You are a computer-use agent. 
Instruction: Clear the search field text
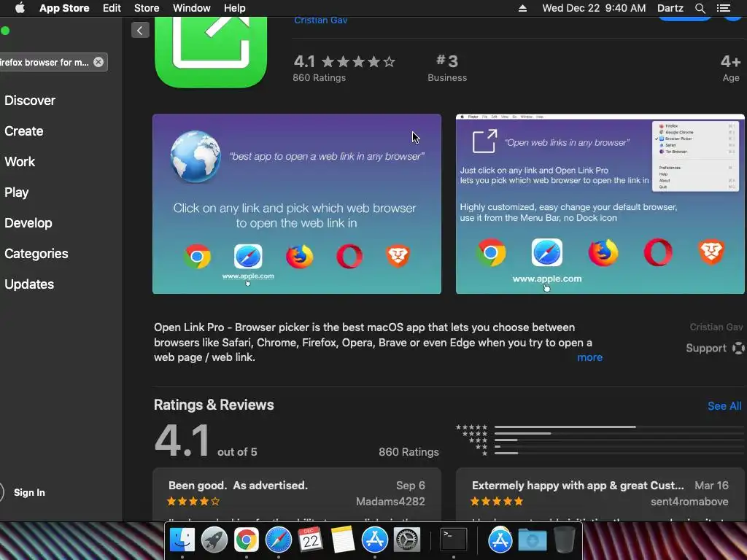tap(98, 62)
